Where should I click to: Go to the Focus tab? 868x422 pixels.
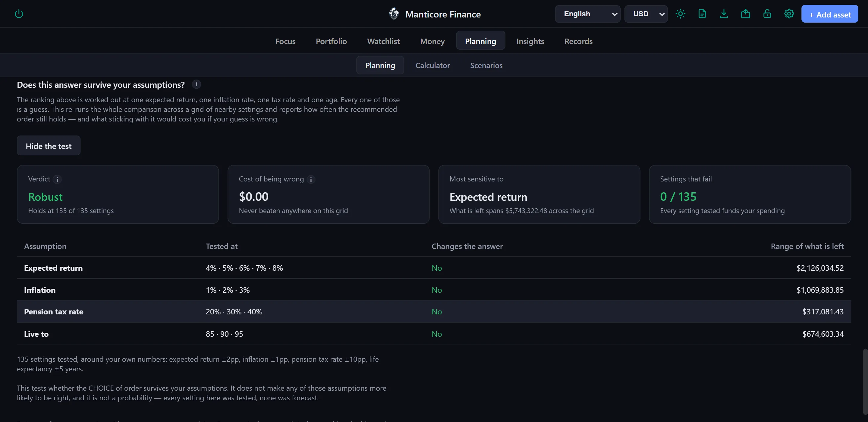point(285,41)
